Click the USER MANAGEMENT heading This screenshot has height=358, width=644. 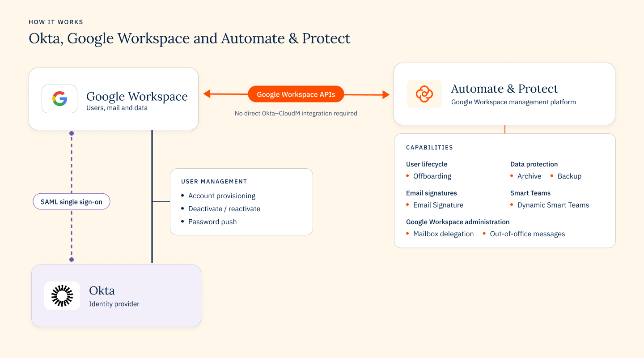[214, 182]
